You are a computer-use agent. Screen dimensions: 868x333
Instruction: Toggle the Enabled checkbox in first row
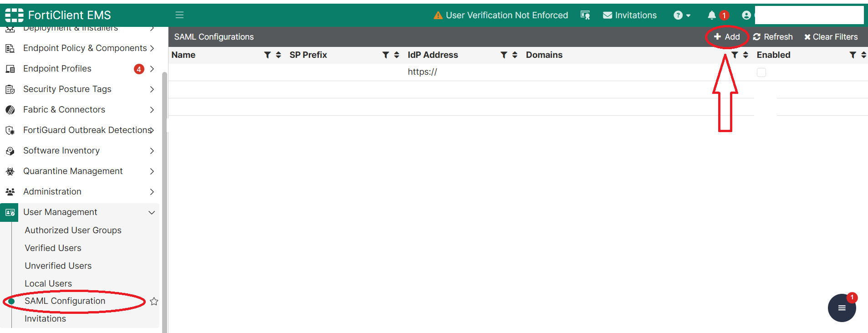tap(761, 72)
